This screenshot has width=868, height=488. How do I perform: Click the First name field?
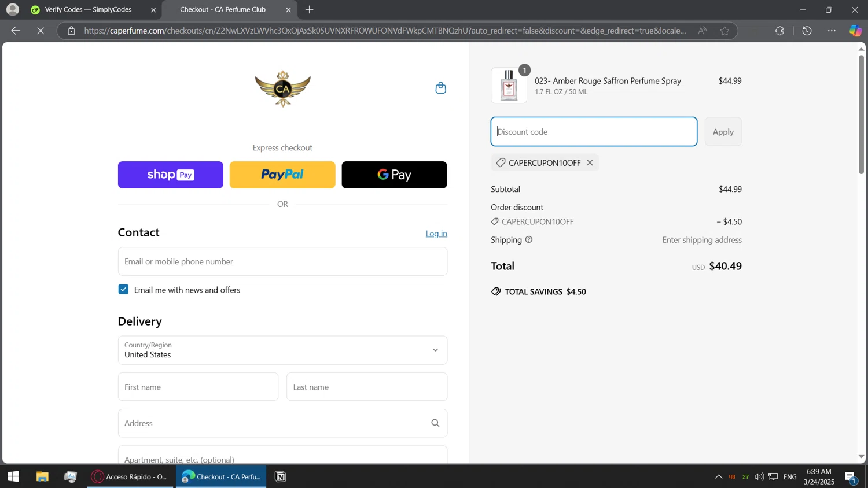(198, 387)
